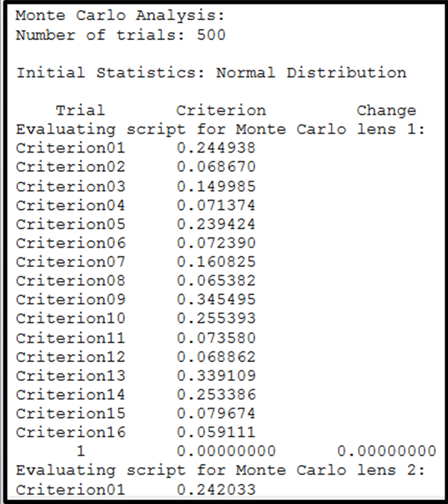Select the Criterion11 row label
The image size is (448, 504).
[70, 337]
